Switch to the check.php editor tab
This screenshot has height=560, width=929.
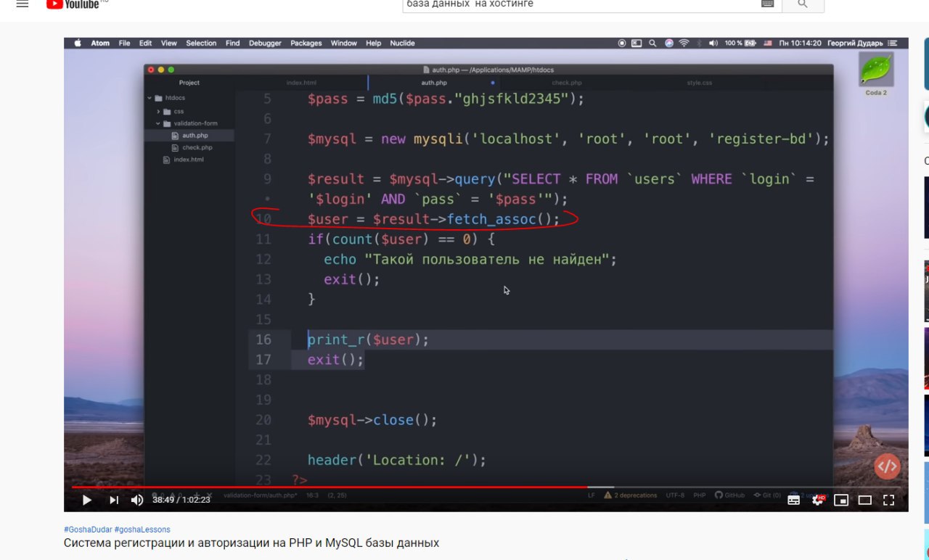(x=567, y=83)
